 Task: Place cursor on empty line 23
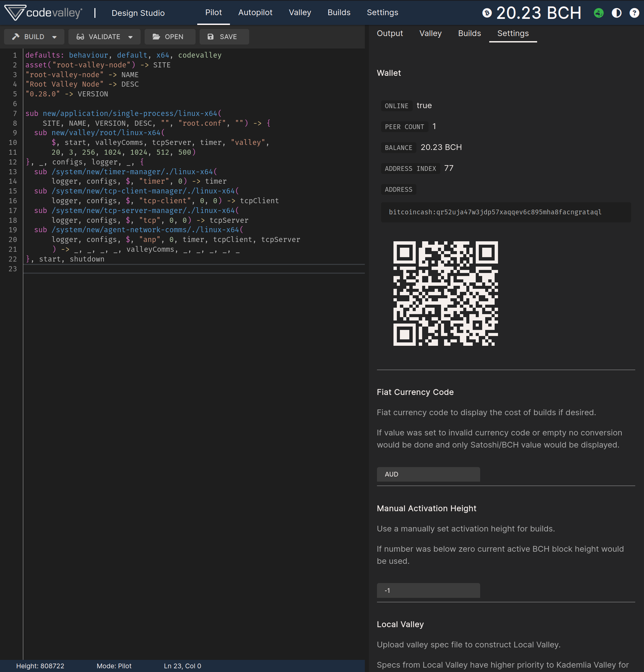(194, 269)
